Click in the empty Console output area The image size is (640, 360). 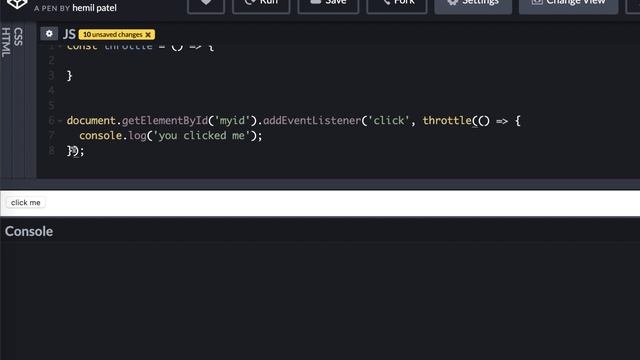(x=320, y=301)
